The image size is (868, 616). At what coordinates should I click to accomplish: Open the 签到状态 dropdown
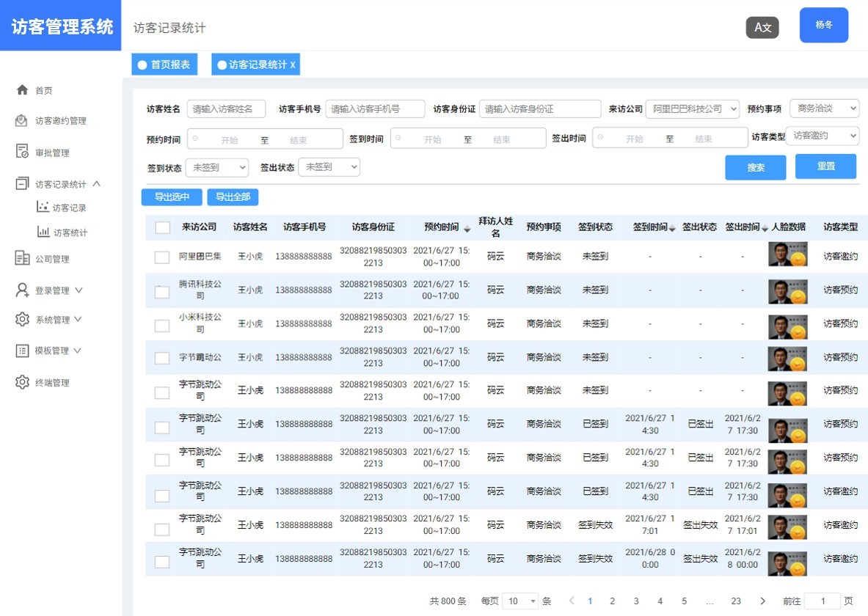point(216,167)
